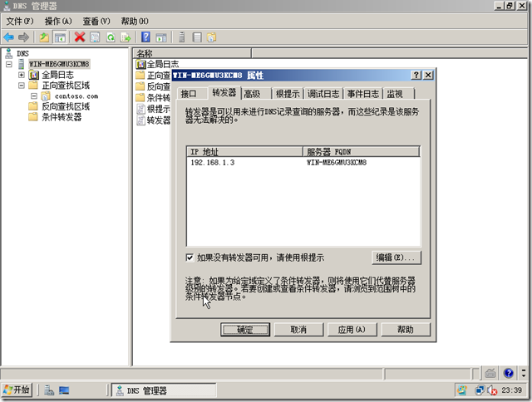Select server WIN-ME6GMU3KCM8 in the tree
532x402 pixels.
pyautogui.click(x=59, y=64)
